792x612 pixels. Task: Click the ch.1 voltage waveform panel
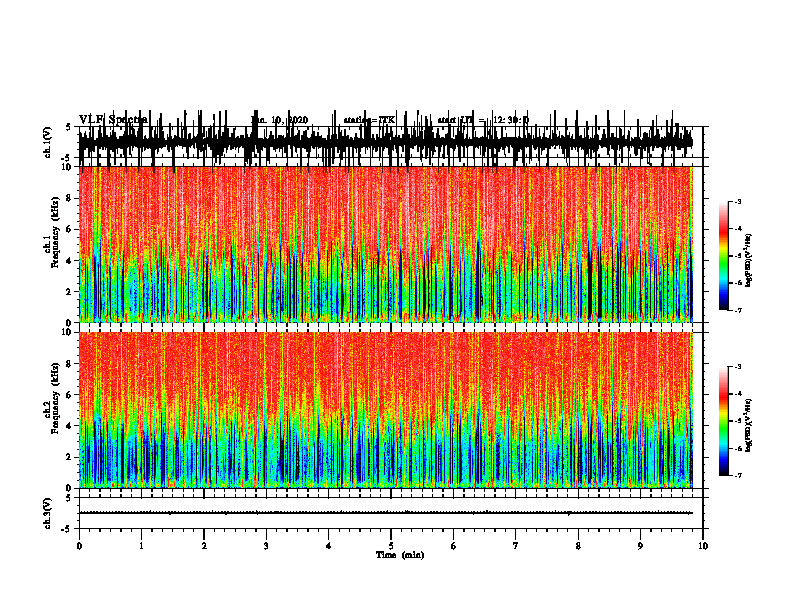[x=391, y=142]
